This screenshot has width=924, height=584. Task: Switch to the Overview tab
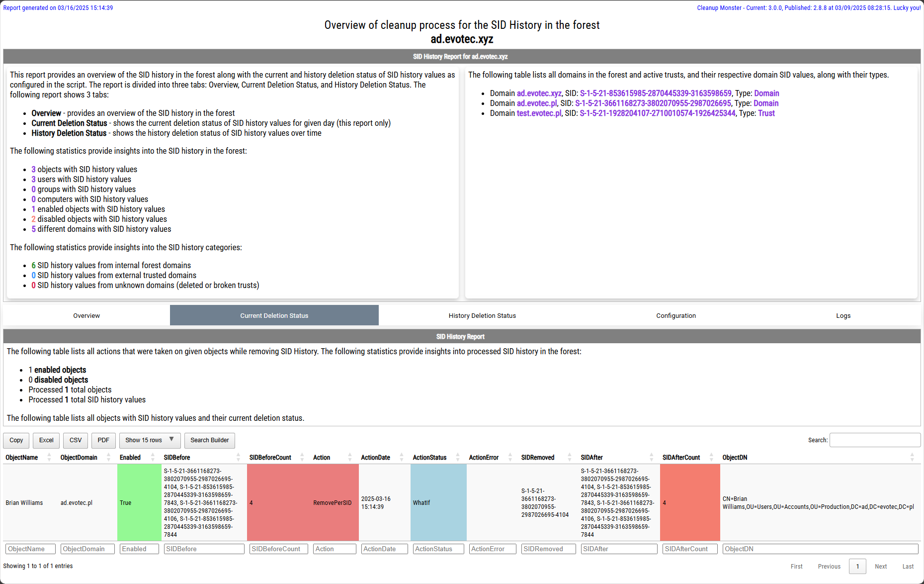point(86,315)
